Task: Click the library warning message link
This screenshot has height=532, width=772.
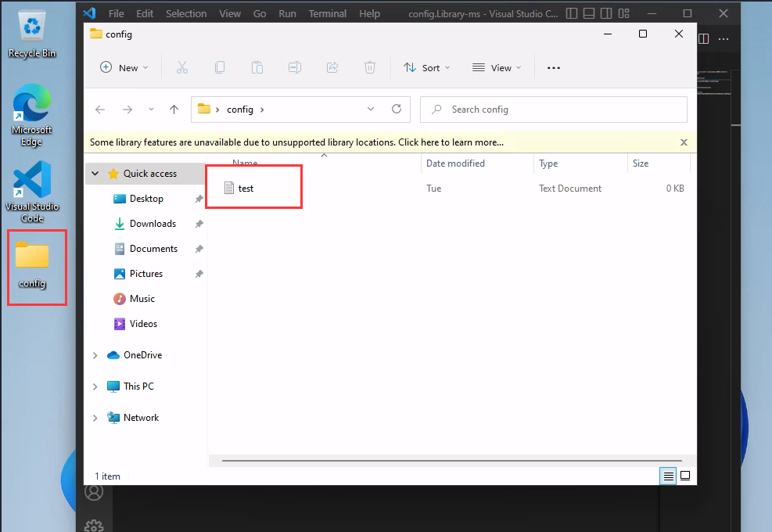Action: coord(296,142)
